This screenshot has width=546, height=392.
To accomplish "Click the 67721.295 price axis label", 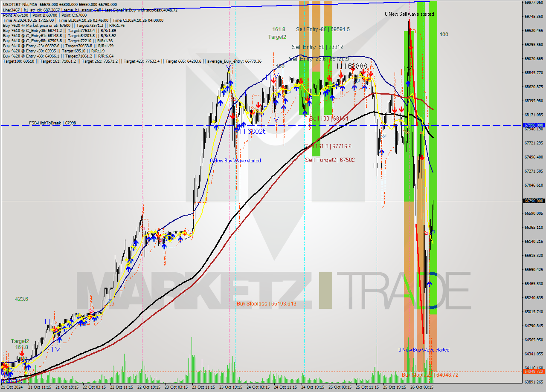I will tap(534, 143).
